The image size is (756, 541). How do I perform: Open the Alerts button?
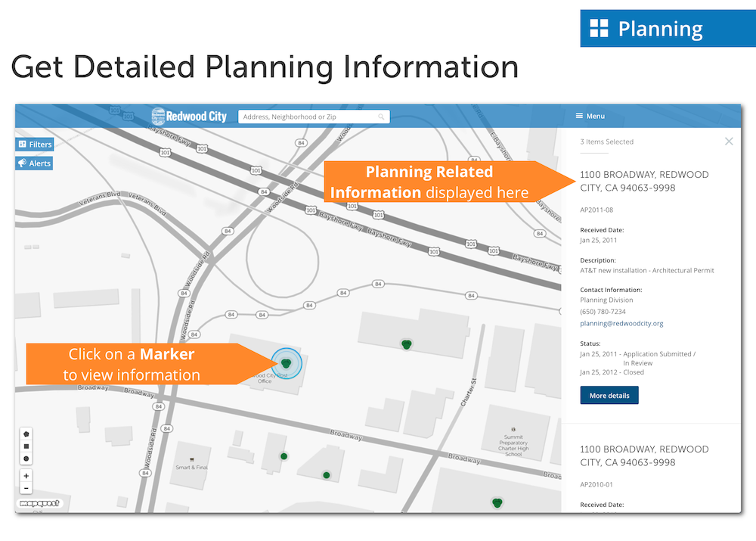click(x=34, y=163)
